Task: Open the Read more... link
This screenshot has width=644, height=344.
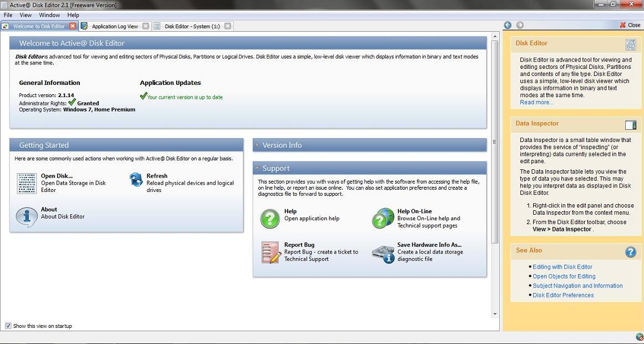Action: pos(536,102)
